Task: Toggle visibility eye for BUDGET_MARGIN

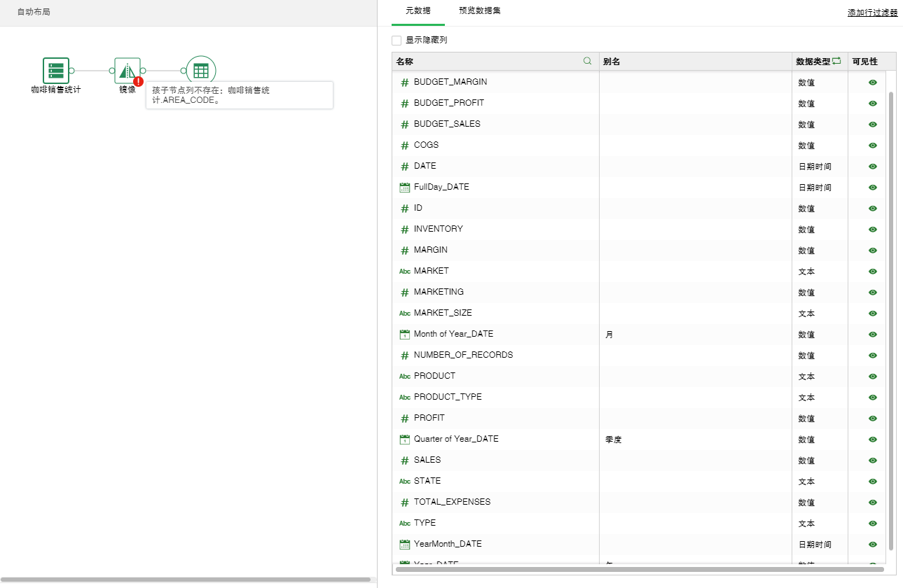Action: [x=872, y=83]
